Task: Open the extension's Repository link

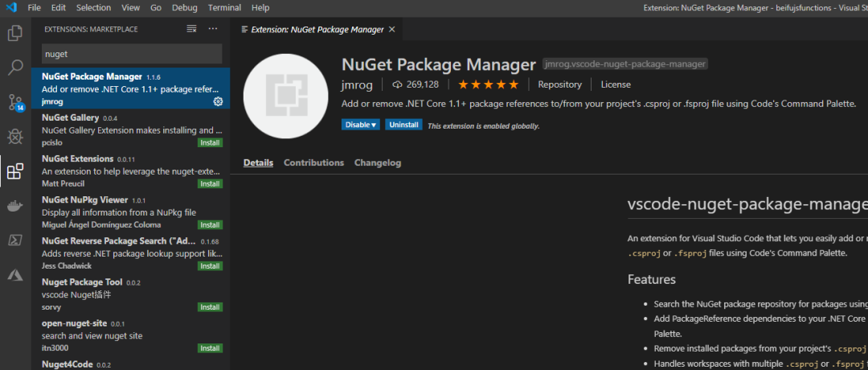Action: [x=559, y=84]
